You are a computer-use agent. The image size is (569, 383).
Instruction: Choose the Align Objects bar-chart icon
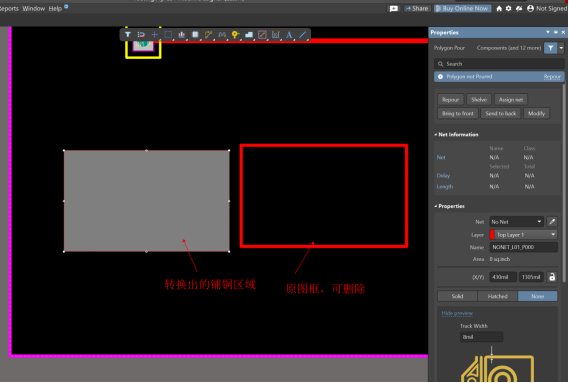[x=181, y=35]
